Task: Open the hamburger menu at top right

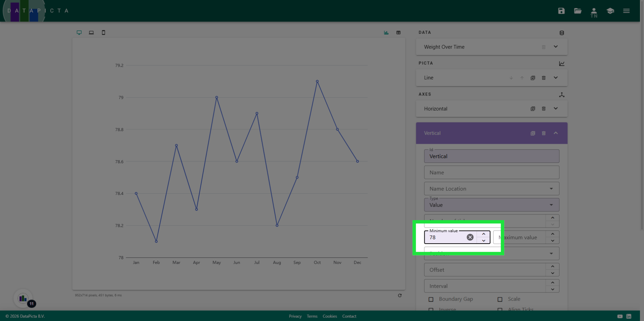Action: point(626,11)
